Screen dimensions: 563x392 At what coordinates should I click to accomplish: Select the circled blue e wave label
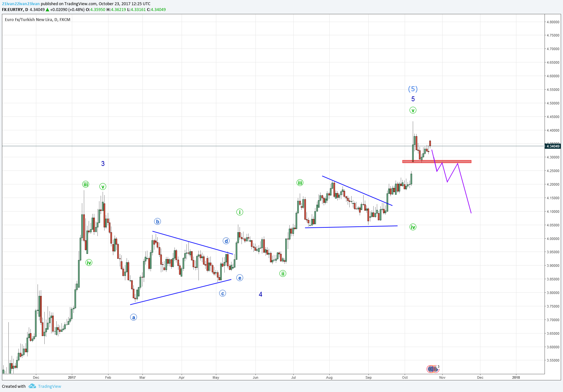coord(240,278)
